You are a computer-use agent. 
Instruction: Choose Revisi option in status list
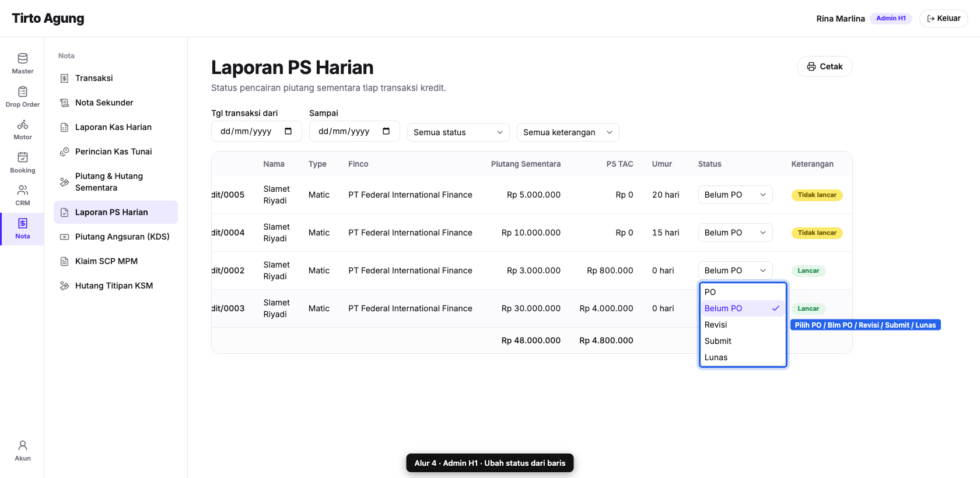tap(743, 325)
